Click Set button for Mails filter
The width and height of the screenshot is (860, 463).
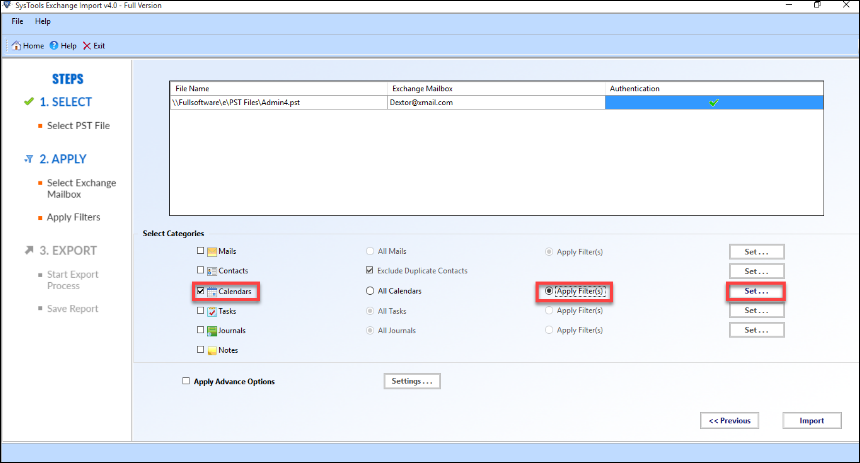756,252
